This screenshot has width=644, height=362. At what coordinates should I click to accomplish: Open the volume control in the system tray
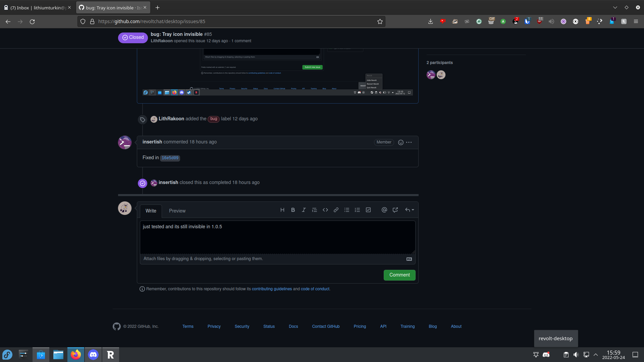point(577,355)
